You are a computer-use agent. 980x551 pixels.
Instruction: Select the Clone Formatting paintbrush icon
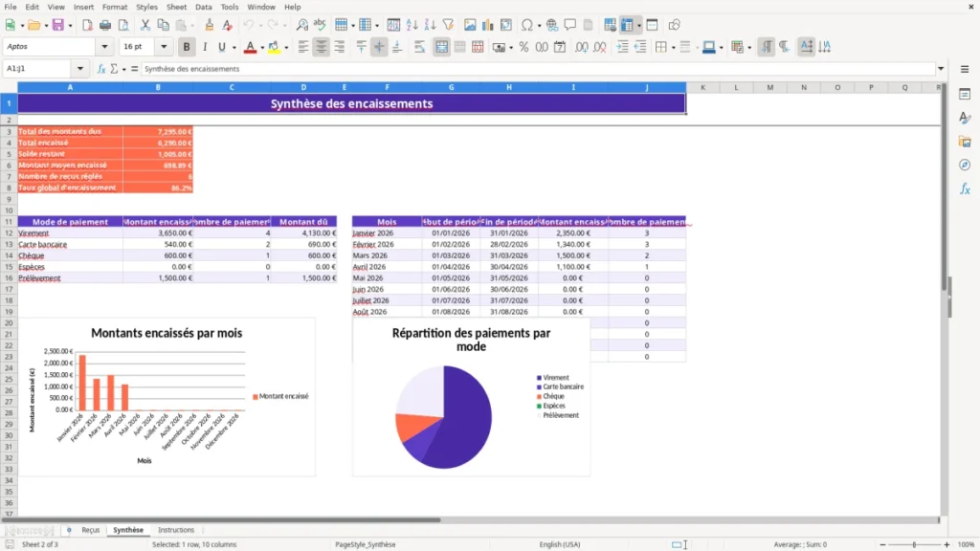coord(210,25)
